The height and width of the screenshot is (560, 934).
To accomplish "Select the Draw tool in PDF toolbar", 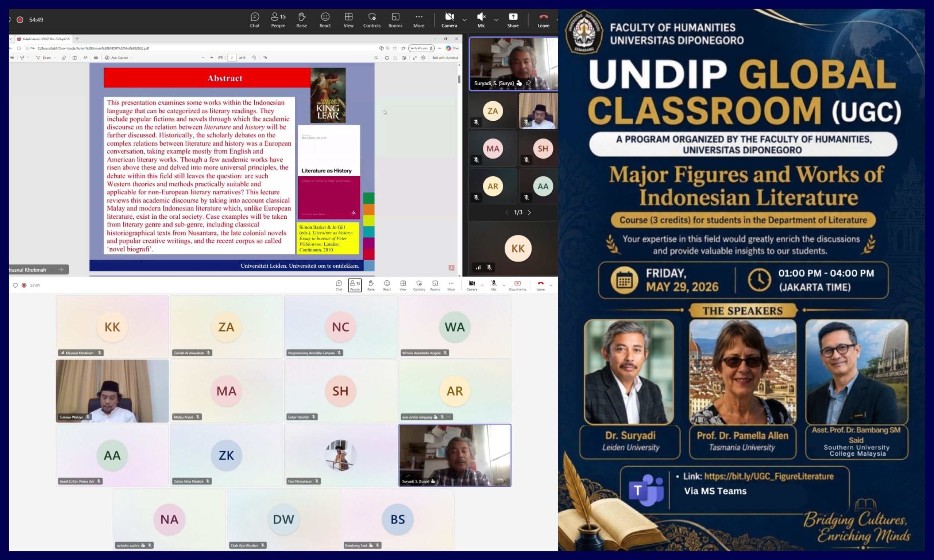I will pyautogui.click(x=44, y=58).
